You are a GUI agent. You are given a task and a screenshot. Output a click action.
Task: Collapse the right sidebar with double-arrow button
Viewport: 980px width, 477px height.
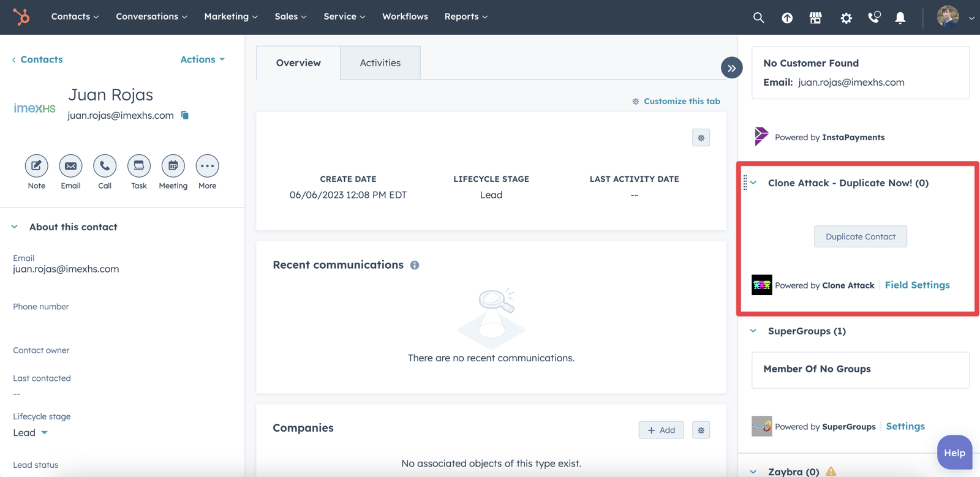coord(731,68)
